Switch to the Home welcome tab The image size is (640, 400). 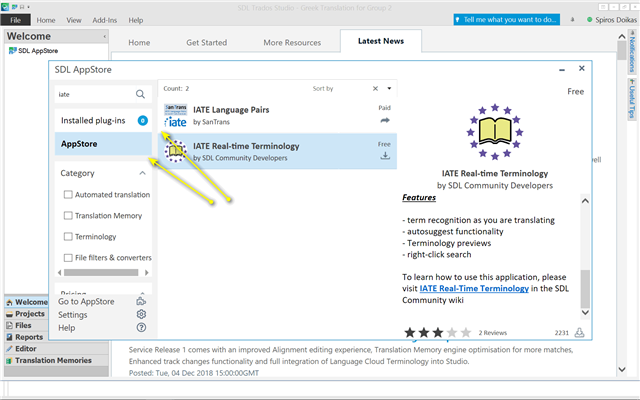coord(139,42)
